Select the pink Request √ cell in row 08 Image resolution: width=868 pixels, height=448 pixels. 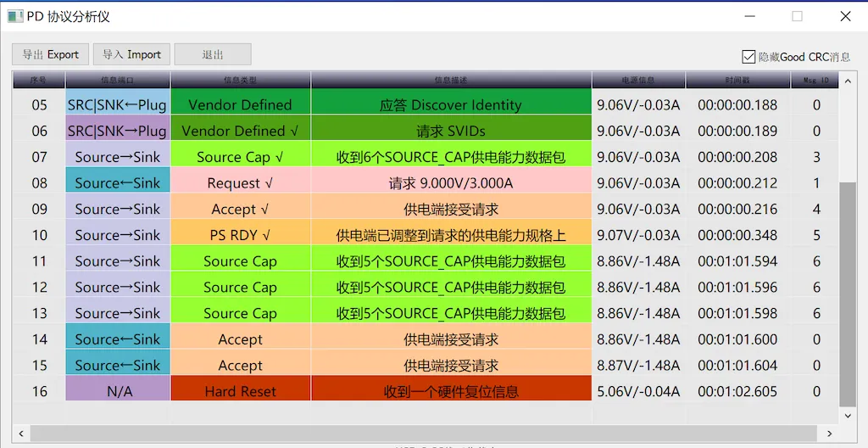[240, 183]
